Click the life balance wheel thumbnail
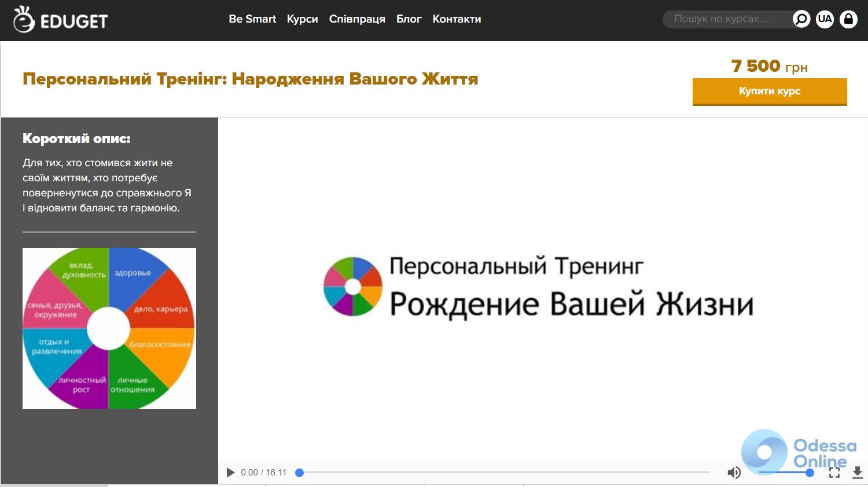This screenshot has width=868, height=487. [x=109, y=328]
